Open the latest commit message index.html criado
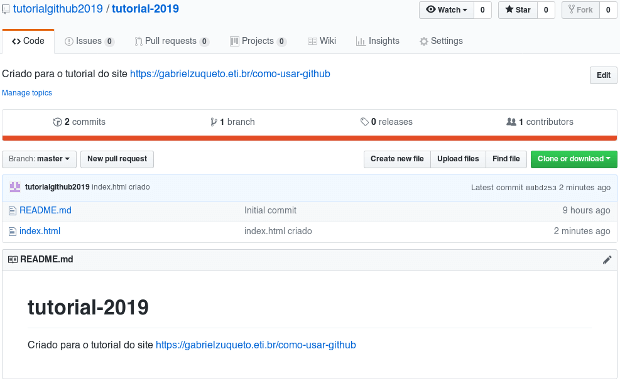 coord(121,187)
